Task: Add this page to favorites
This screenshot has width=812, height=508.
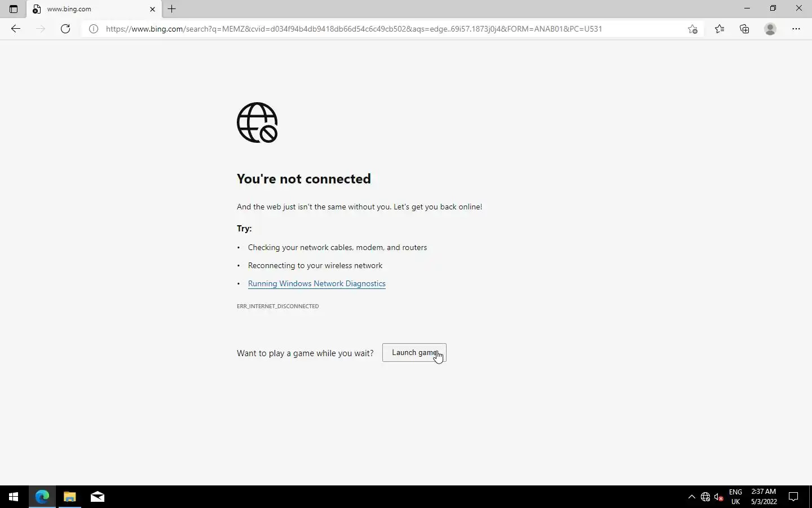Action: [692, 29]
